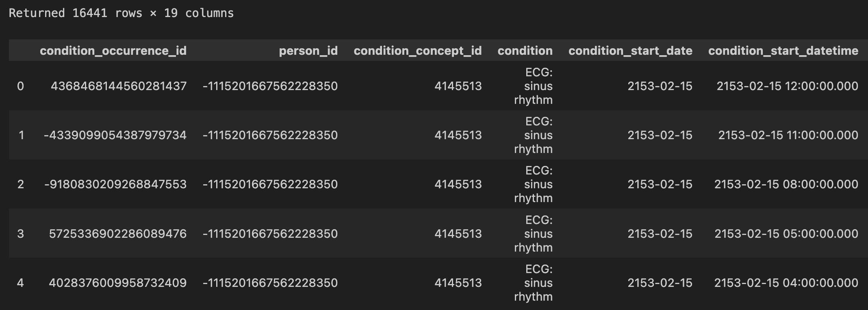Click ECG: sinus rhythm in row 2
The height and width of the screenshot is (310, 868).
(533, 184)
